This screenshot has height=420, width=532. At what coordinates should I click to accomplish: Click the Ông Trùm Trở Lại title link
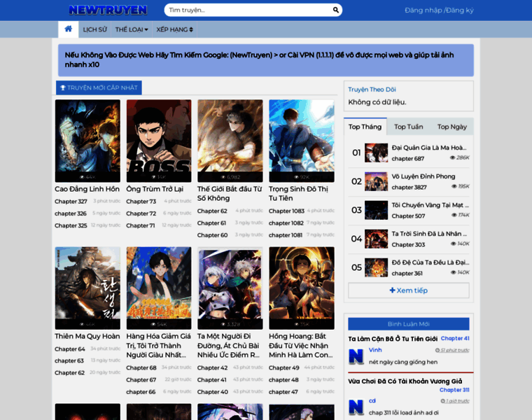(x=155, y=189)
